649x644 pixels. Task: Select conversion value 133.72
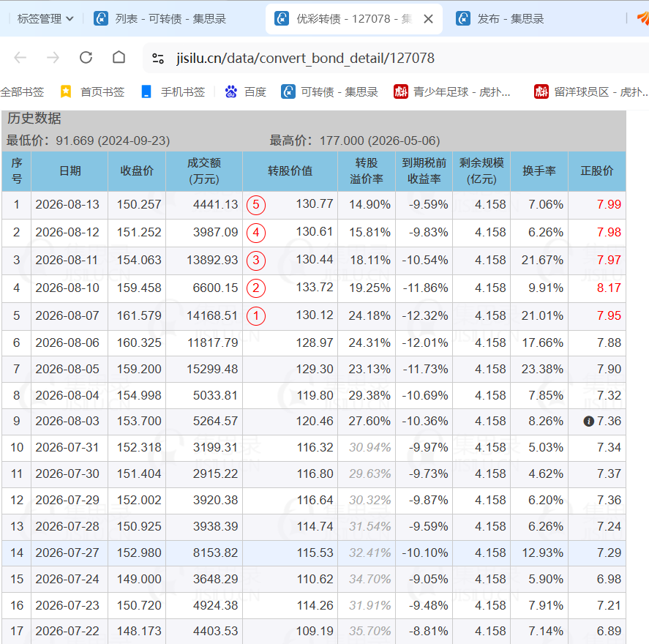coord(315,287)
